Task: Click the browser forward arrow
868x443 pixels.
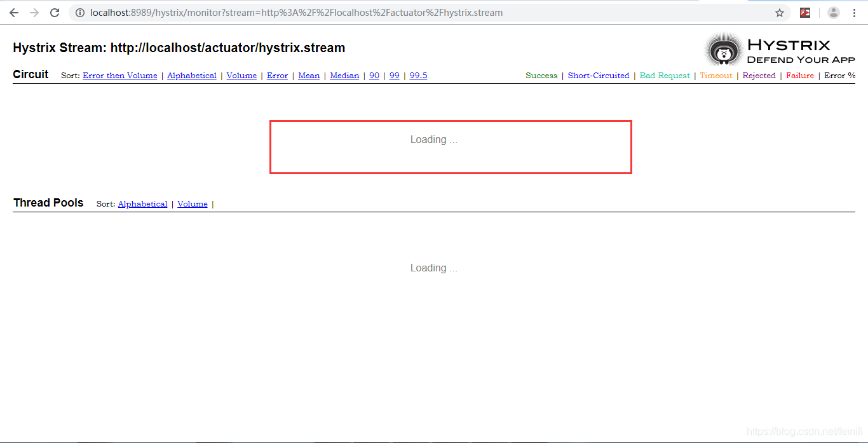Action: pos(34,13)
